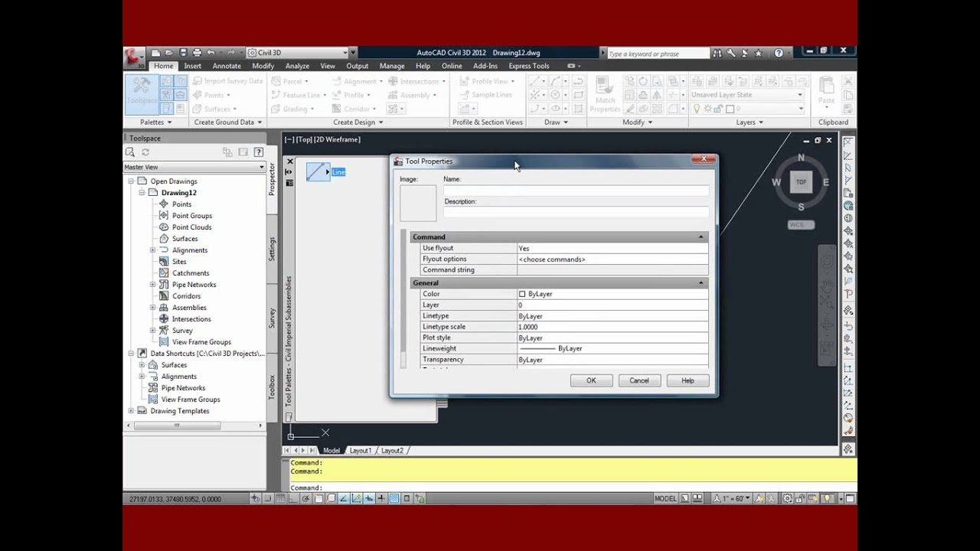Toggle Object Snap in status bar

318,499
